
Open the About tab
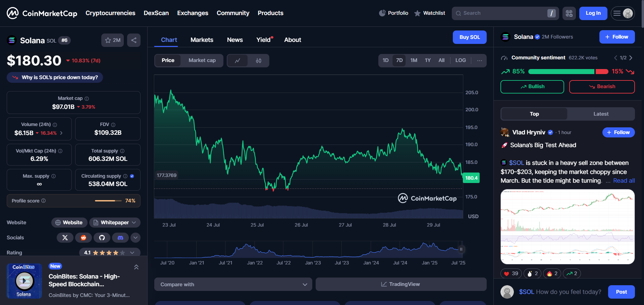pos(292,40)
